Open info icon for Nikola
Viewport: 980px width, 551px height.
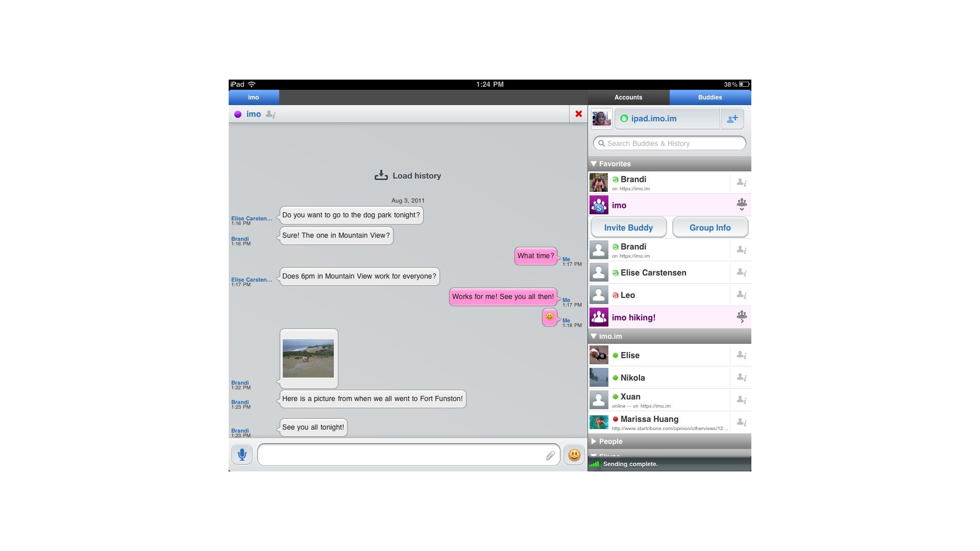742,378
